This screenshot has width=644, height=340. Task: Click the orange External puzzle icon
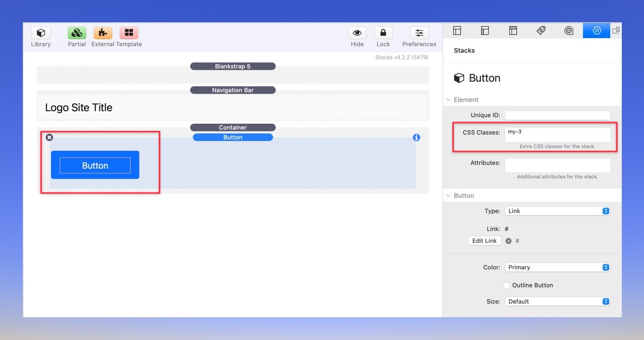point(103,33)
